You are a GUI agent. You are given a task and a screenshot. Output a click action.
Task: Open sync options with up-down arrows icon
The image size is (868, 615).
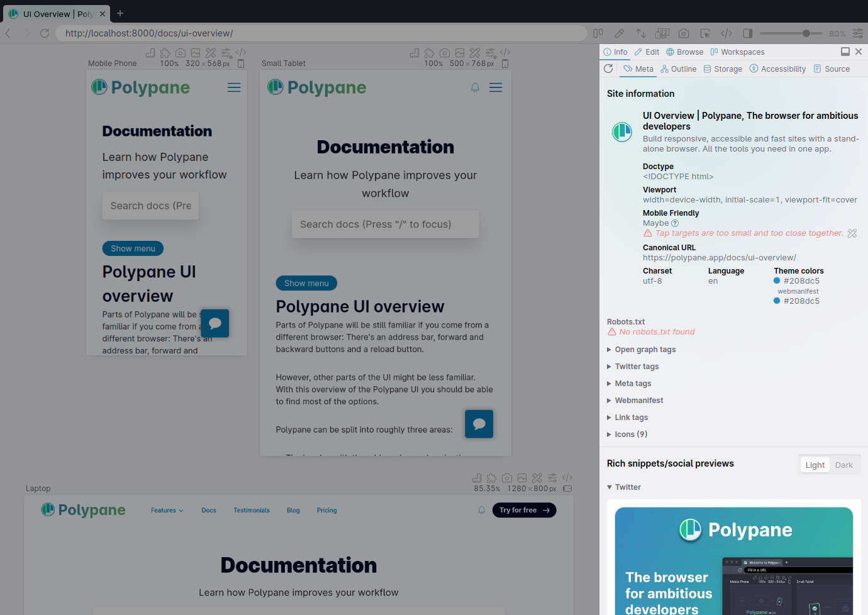[x=641, y=33]
